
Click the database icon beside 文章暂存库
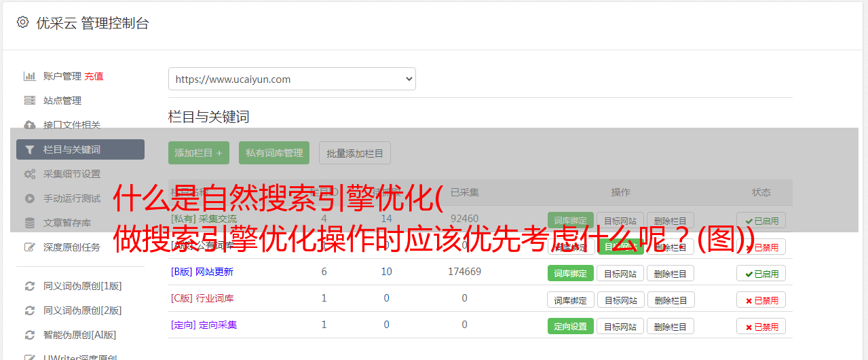coord(30,223)
